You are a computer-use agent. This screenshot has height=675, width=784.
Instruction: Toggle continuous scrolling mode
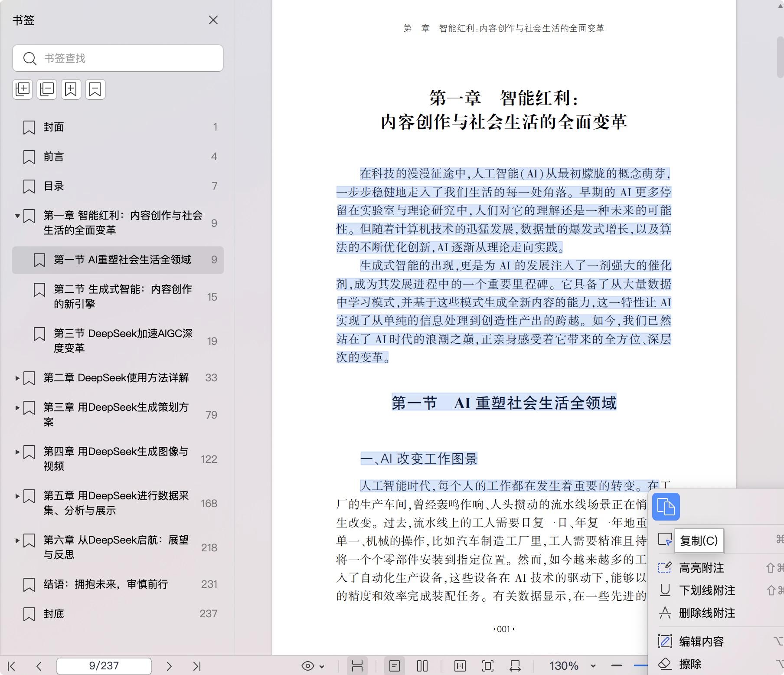point(357,666)
